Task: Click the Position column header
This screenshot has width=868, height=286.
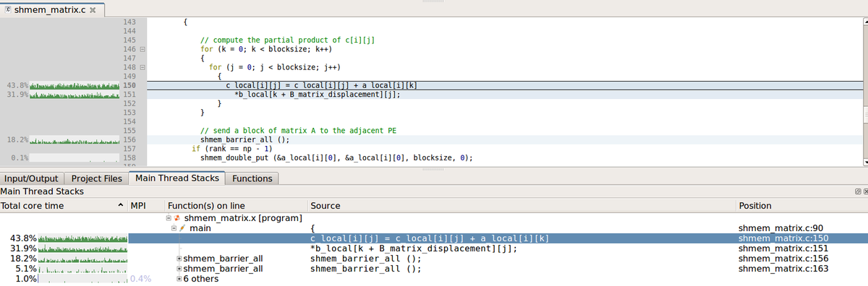Action: pos(801,206)
